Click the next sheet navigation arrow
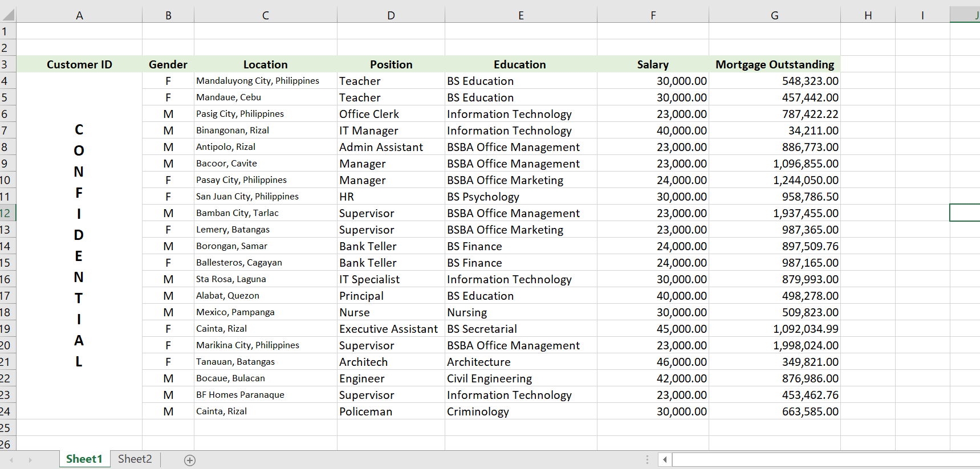 [30, 460]
